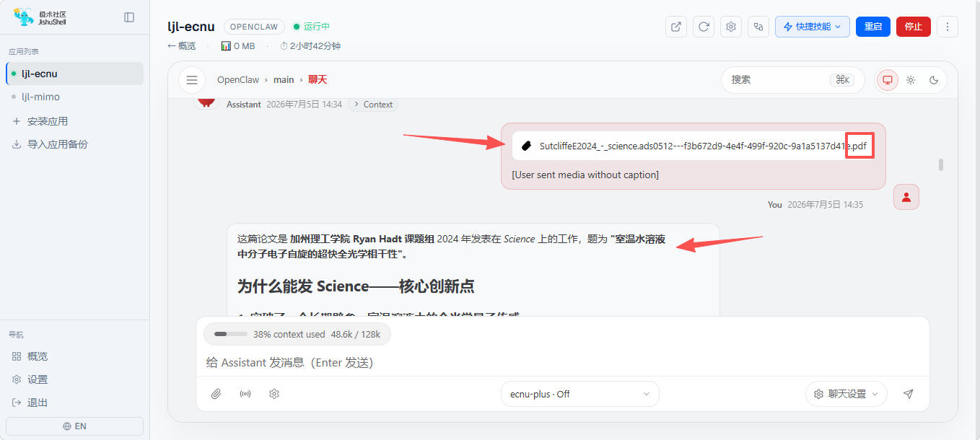Click the paperclip attach file icon
The width and height of the screenshot is (980, 440).
tap(216, 394)
